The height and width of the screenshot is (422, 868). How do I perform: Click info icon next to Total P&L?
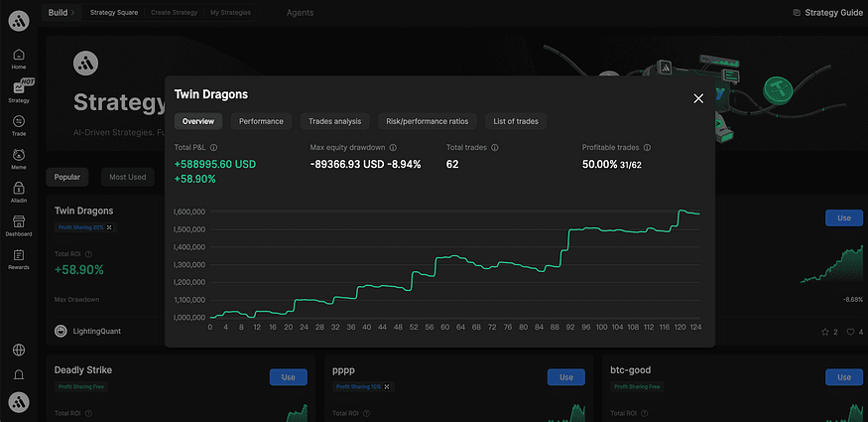tap(214, 147)
